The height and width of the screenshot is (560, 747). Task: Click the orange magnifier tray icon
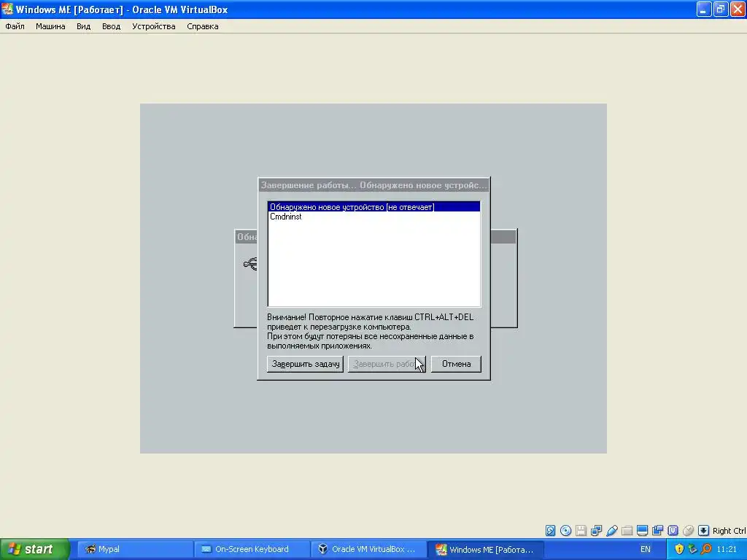[706, 549]
